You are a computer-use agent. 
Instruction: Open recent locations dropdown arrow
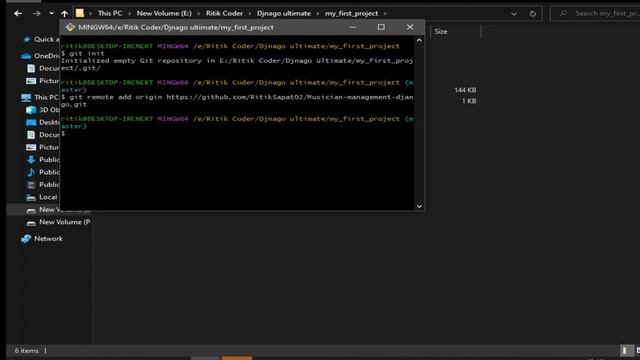coord(51,13)
